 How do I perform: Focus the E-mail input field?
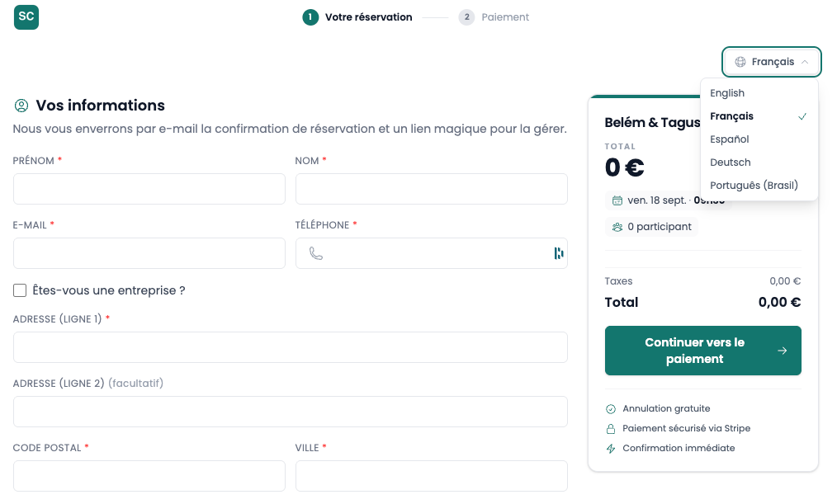click(x=149, y=253)
